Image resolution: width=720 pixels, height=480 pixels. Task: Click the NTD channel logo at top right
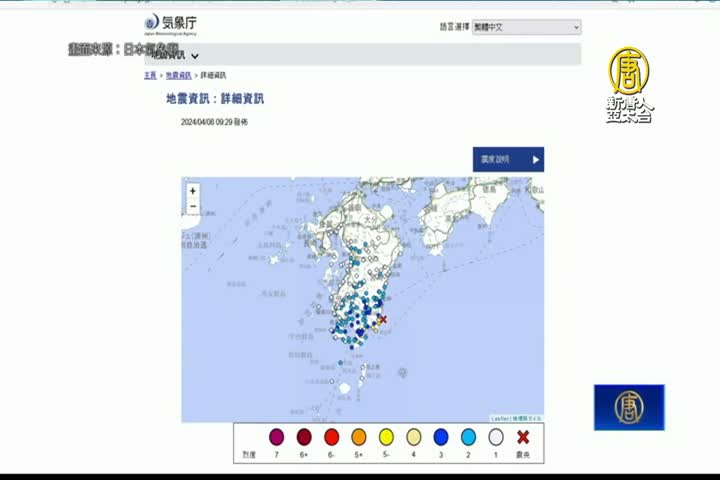(630, 83)
